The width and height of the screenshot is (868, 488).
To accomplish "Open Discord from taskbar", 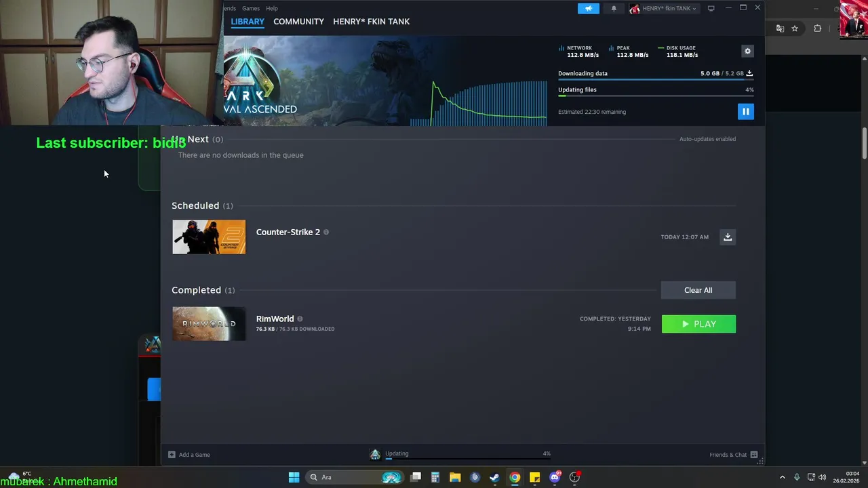I will click(x=555, y=477).
